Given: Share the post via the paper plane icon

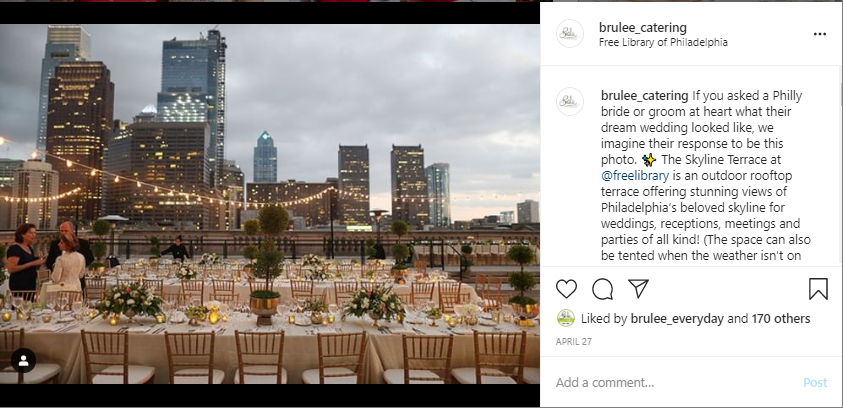Looking at the screenshot, I should [x=638, y=289].
